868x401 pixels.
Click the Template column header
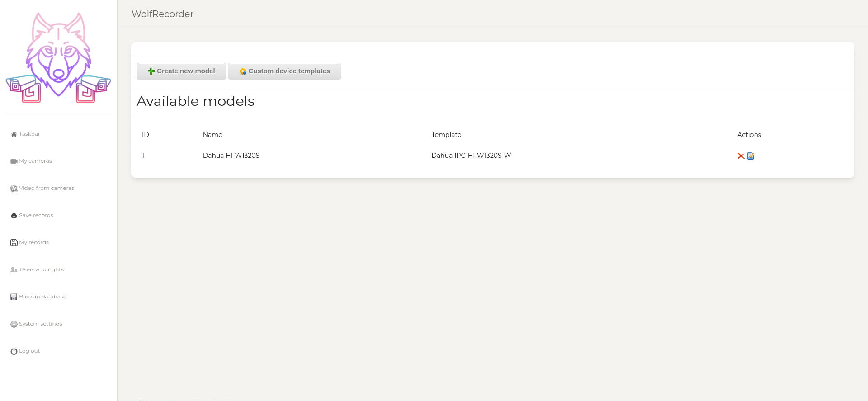[x=446, y=135]
